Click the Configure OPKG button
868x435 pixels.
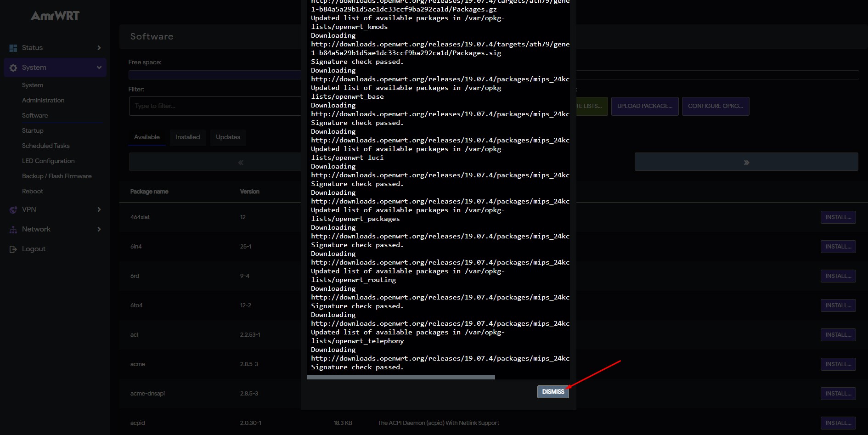pyautogui.click(x=716, y=106)
